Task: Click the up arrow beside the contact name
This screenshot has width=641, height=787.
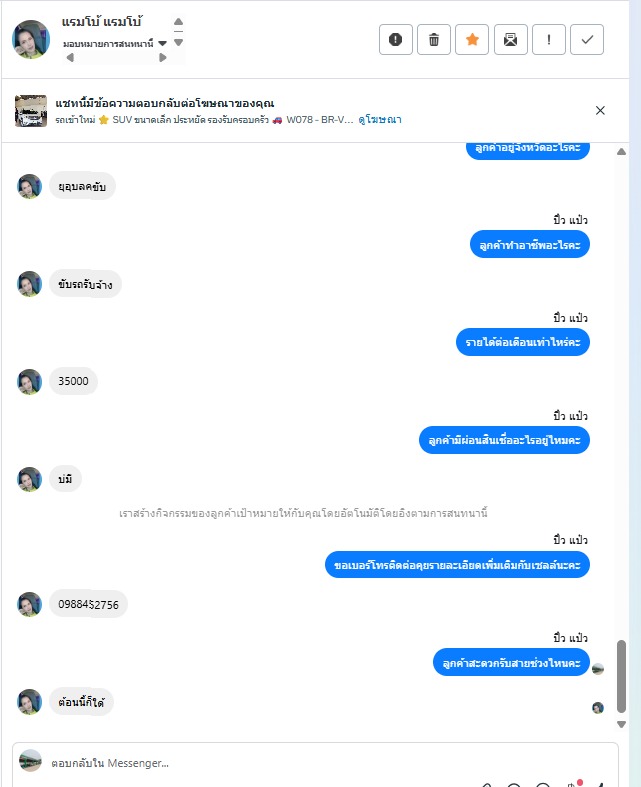Action: point(178,22)
